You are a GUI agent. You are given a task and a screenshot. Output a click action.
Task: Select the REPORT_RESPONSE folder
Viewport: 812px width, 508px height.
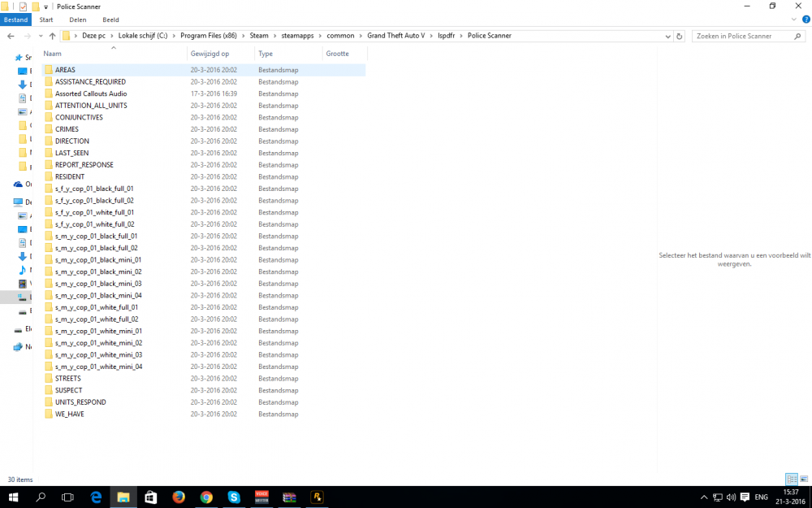[x=84, y=165]
